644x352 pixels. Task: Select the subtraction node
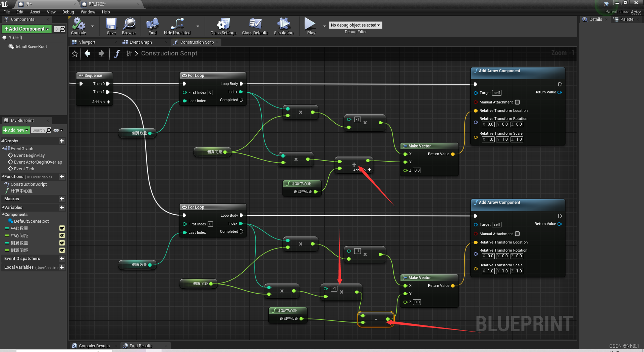[x=376, y=319]
